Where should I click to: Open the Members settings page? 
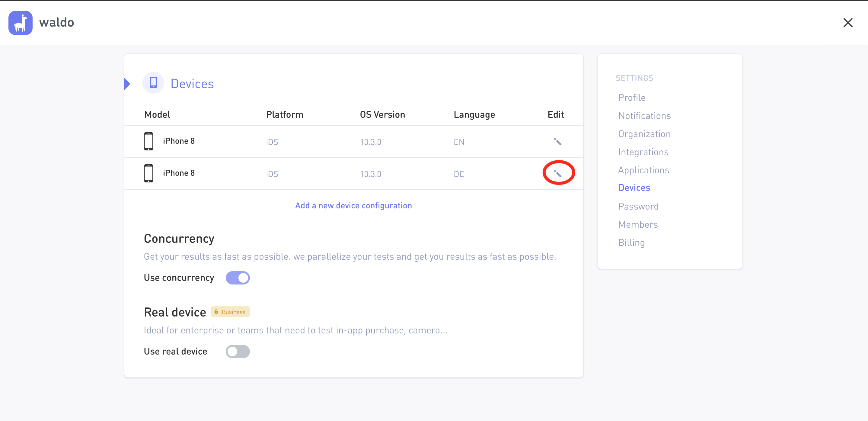pyautogui.click(x=638, y=224)
